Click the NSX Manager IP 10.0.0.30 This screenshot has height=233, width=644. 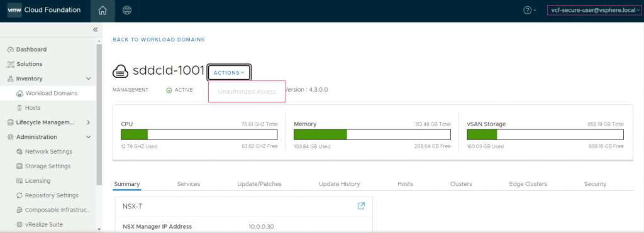(x=261, y=227)
